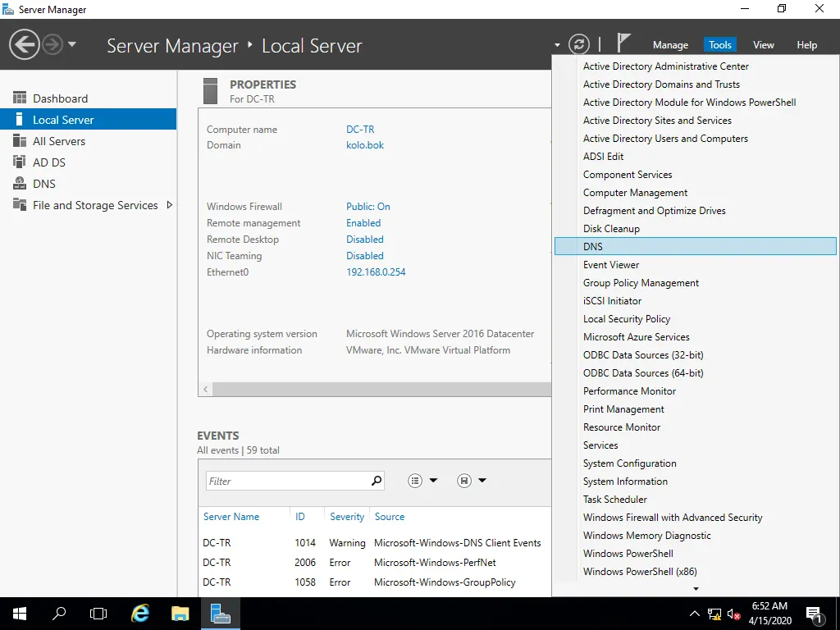Sort events by Source column

pos(390,517)
